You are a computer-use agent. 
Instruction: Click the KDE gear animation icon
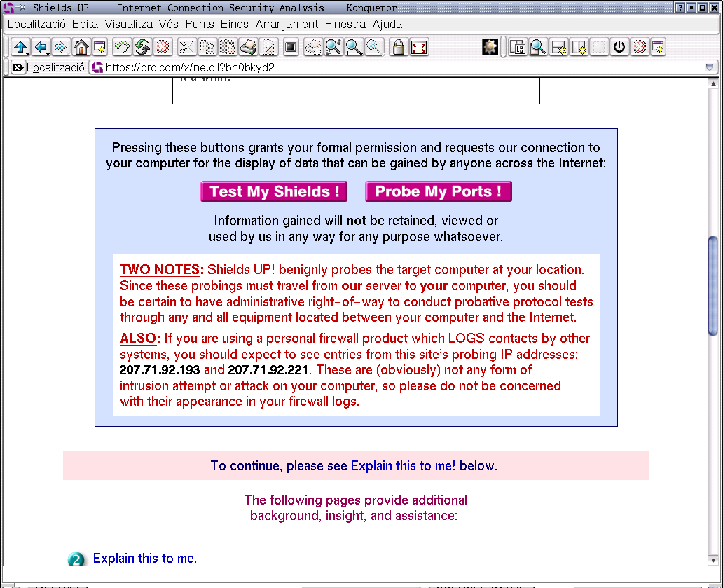[490, 46]
